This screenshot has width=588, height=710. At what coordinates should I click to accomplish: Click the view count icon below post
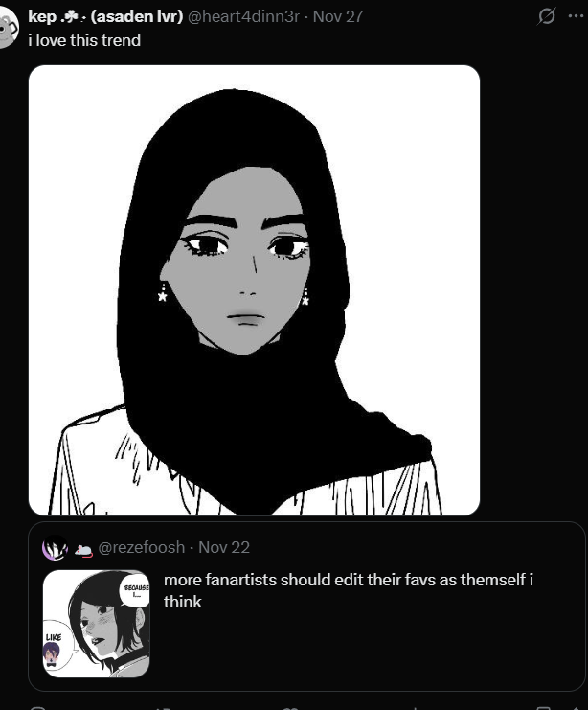[415, 707]
